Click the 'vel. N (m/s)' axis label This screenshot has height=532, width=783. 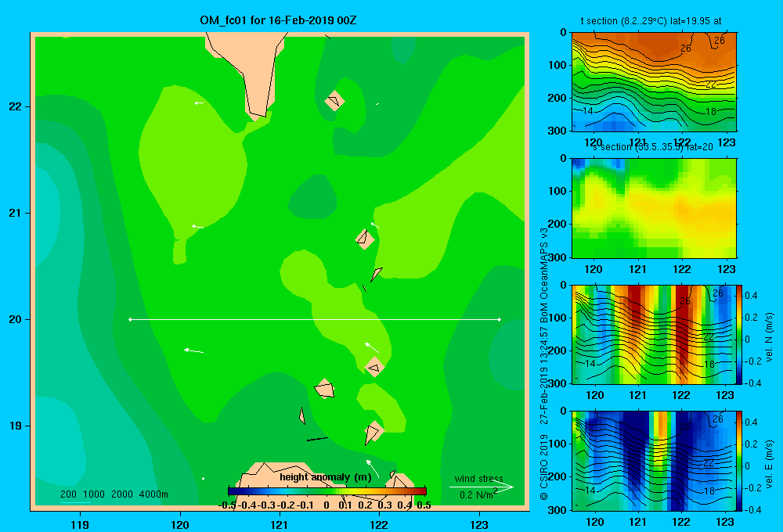coord(769,337)
